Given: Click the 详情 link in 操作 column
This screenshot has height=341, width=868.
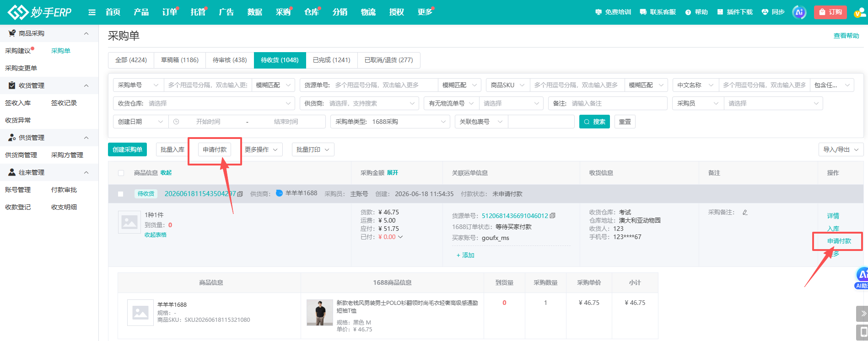Looking at the screenshot, I should tap(833, 216).
